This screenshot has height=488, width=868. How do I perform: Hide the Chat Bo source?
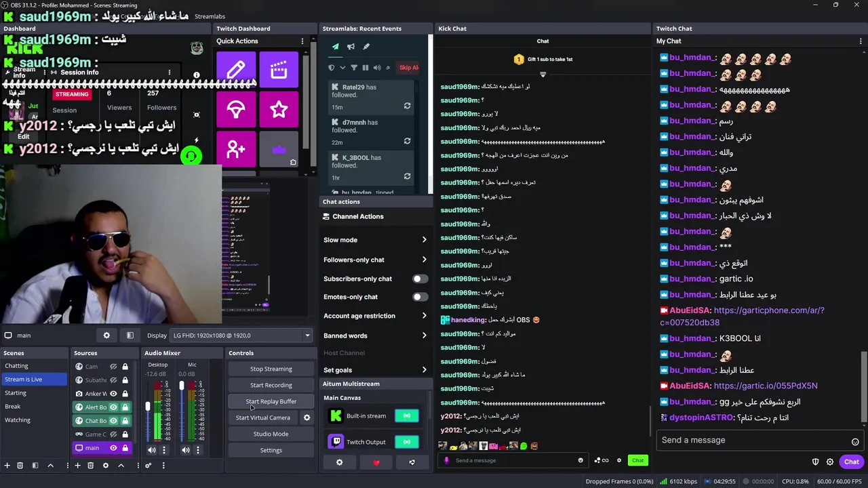[x=113, y=421]
